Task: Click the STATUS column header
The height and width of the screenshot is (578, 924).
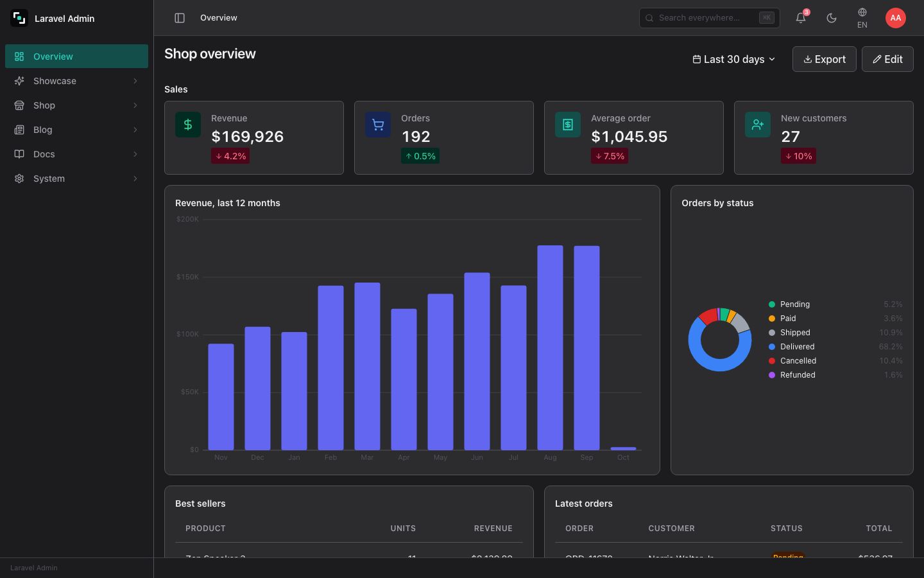Action: (787, 529)
